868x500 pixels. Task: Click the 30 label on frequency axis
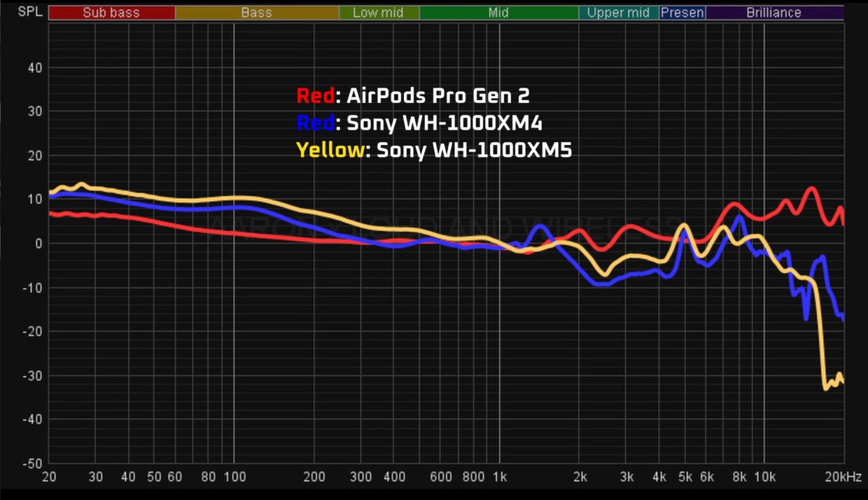click(x=96, y=477)
